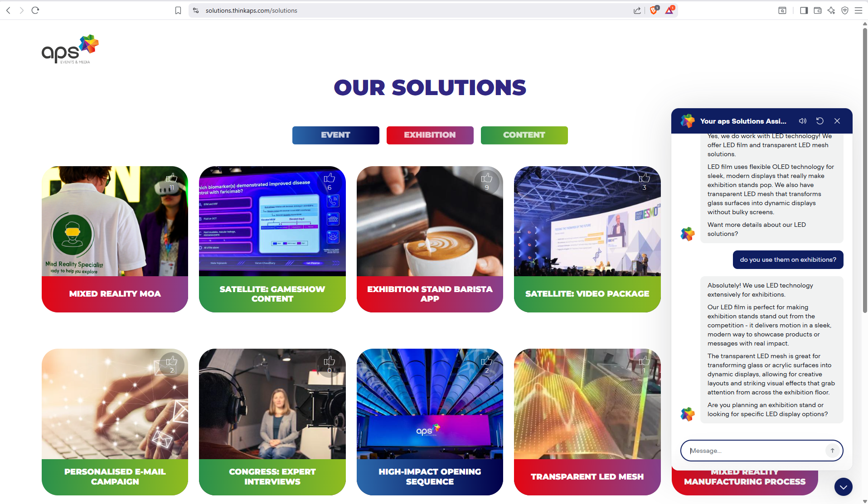This screenshot has height=504, width=868.
Task: Bookmark this page in the browser
Action: point(178,10)
